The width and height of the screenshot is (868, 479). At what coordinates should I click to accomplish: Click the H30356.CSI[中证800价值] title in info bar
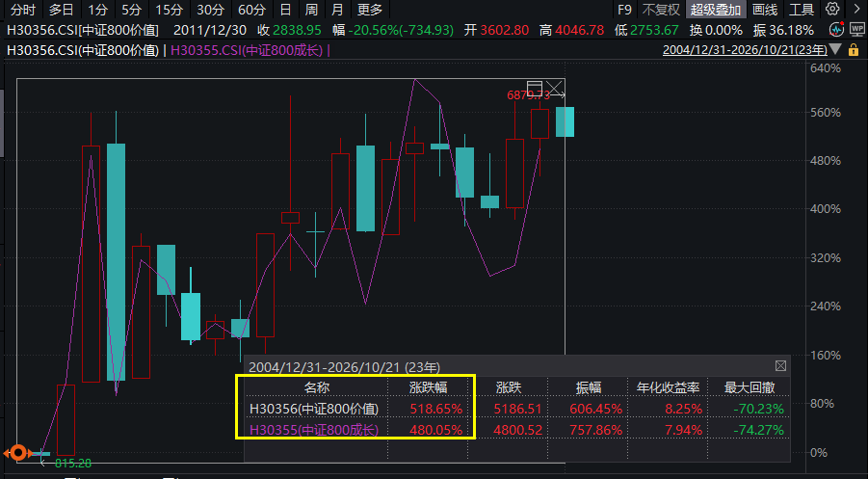[x=83, y=30]
